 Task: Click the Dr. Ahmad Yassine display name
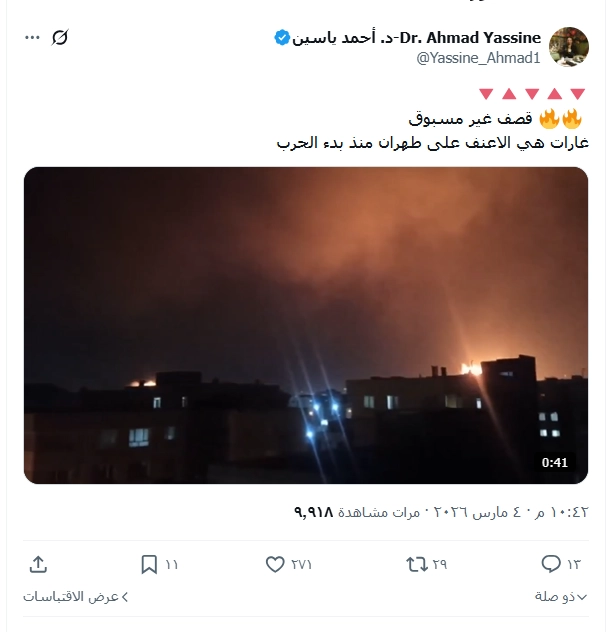tap(416, 38)
